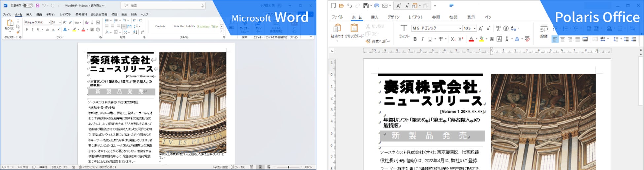Click Word's text highlight color pen icon
Screen dimensions: 644x170
click(75, 30)
